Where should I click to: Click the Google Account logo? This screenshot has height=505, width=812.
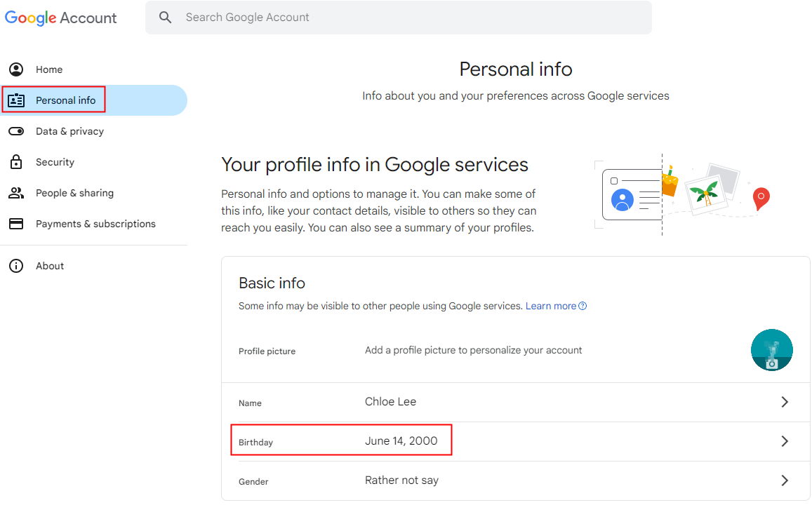click(61, 18)
